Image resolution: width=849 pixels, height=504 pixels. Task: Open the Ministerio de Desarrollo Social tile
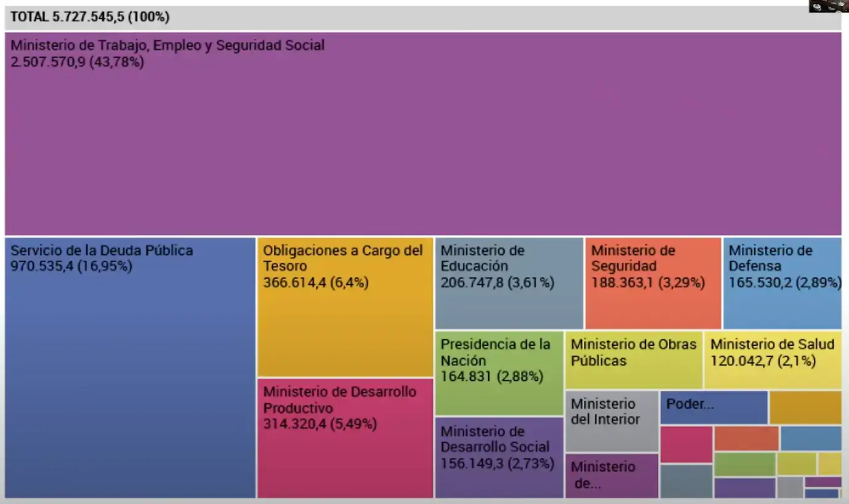tap(499, 457)
